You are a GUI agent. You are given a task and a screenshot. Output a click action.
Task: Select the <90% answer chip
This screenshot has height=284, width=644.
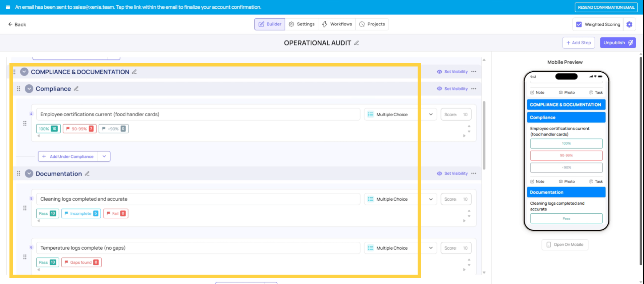[x=113, y=129]
